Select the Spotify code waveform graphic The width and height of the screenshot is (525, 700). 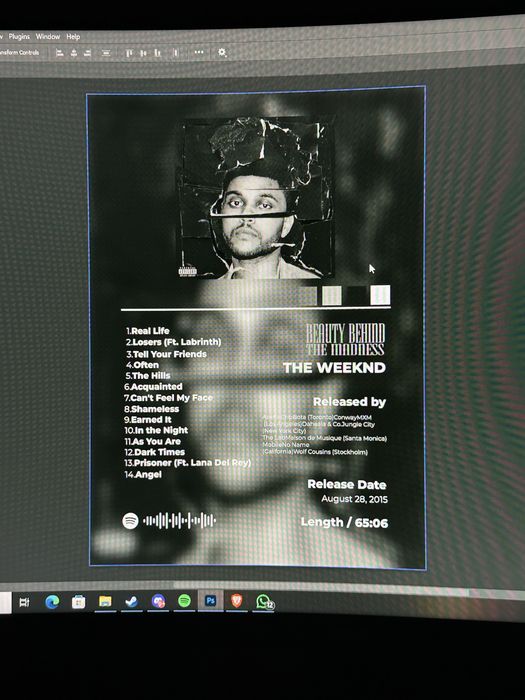179,521
